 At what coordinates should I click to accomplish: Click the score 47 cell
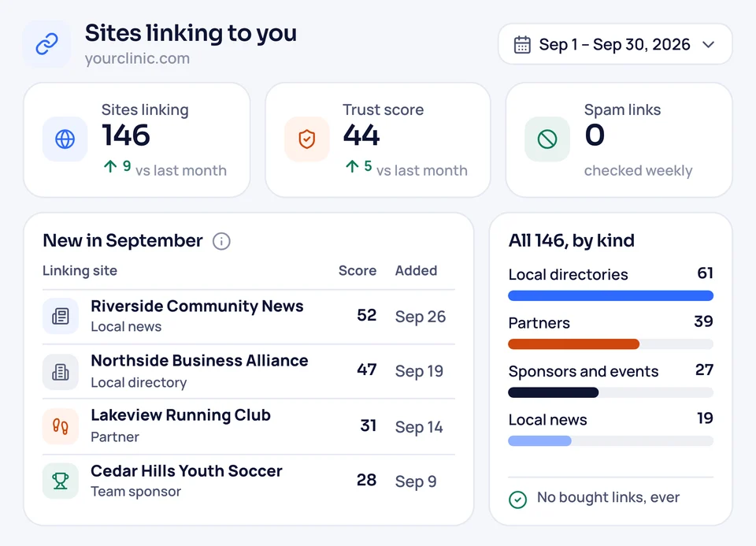pos(366,370)
